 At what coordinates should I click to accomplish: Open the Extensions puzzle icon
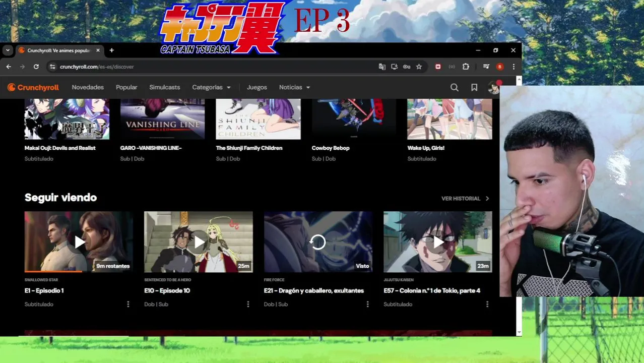tap(466, 67)
